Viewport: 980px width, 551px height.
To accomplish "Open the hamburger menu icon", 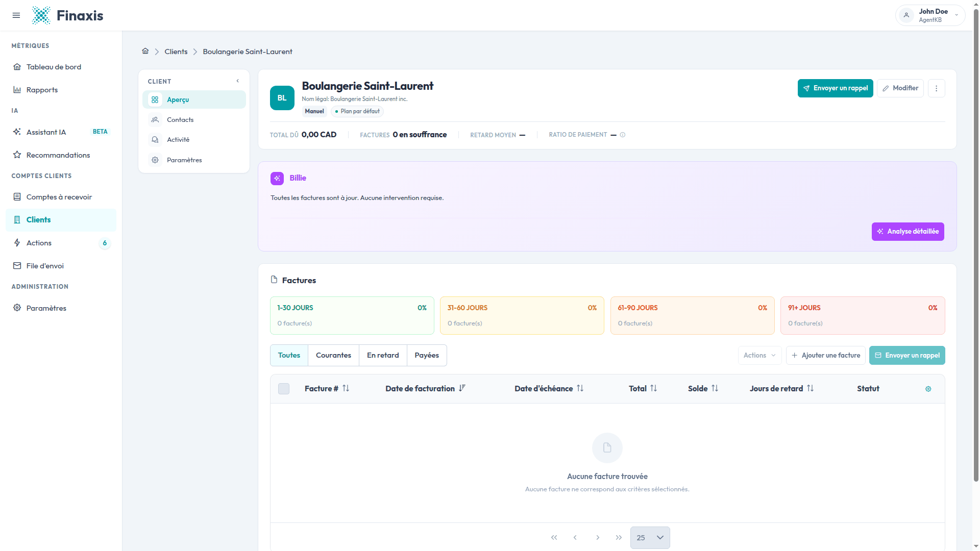I will point(16,15).
